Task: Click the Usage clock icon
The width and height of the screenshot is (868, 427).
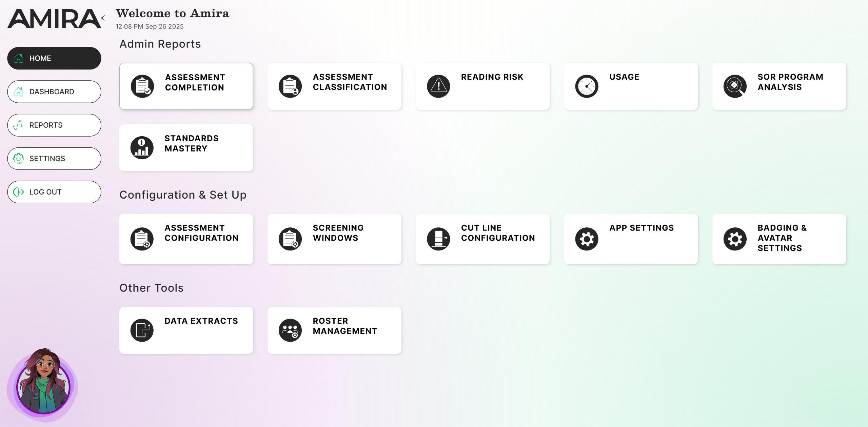Action: (x=587, y=86)
